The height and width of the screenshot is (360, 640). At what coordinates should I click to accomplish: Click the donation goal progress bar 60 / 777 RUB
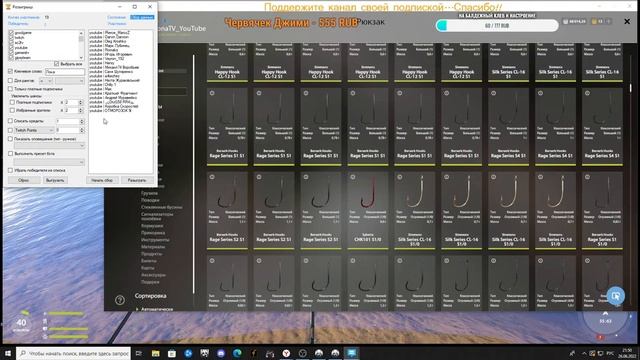click(497, 26)
